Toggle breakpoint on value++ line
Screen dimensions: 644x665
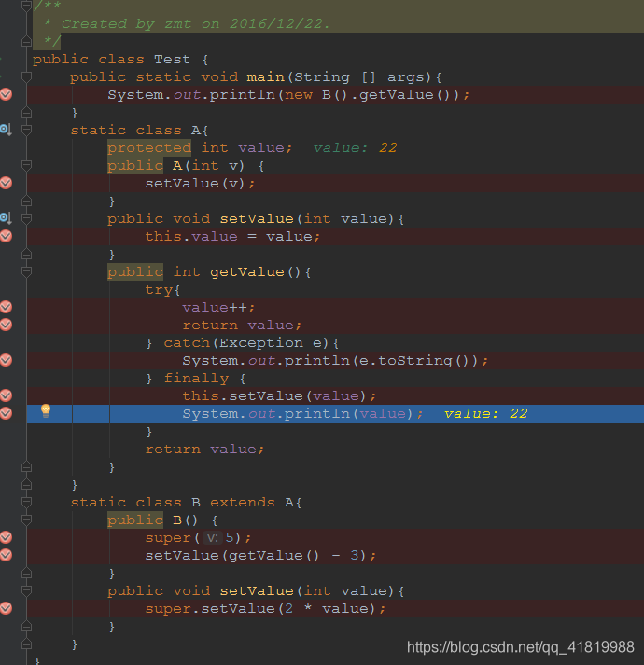point(6,307)
